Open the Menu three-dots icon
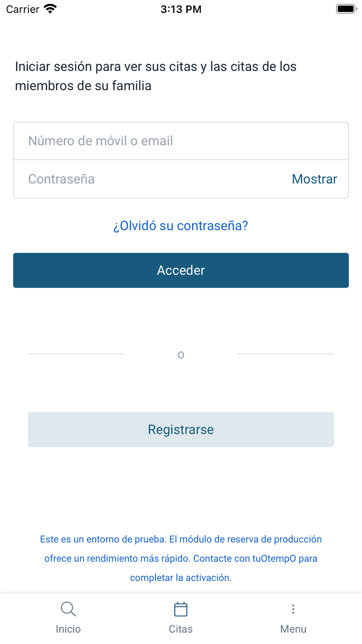Screen dimensions: 362x644 [293, 609]
